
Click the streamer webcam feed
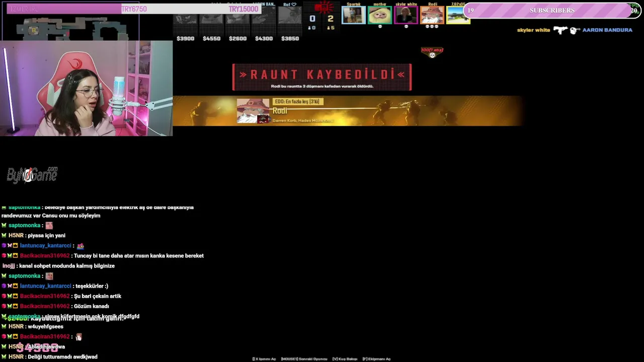pos(87,88)
